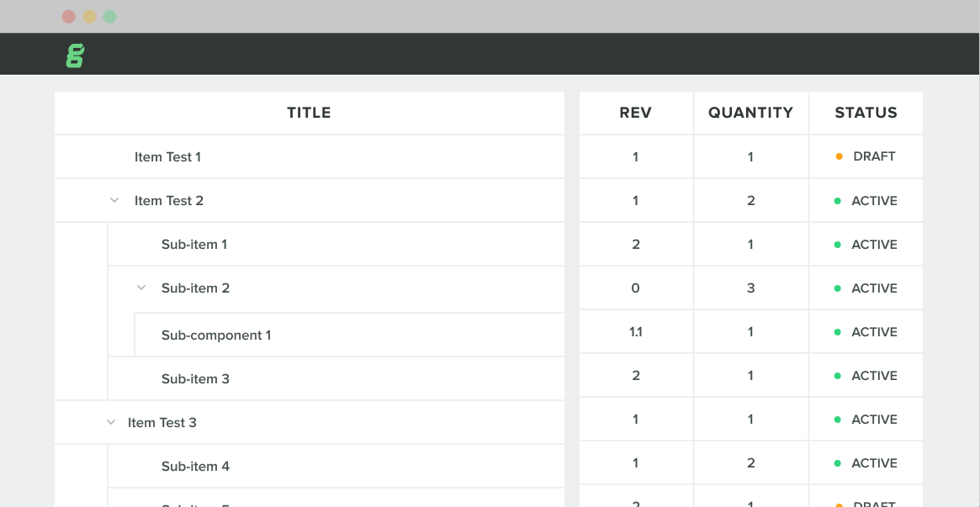Open Sub-component 1
This screenshot has width=980, height=507.
click(x=216, y=335)
